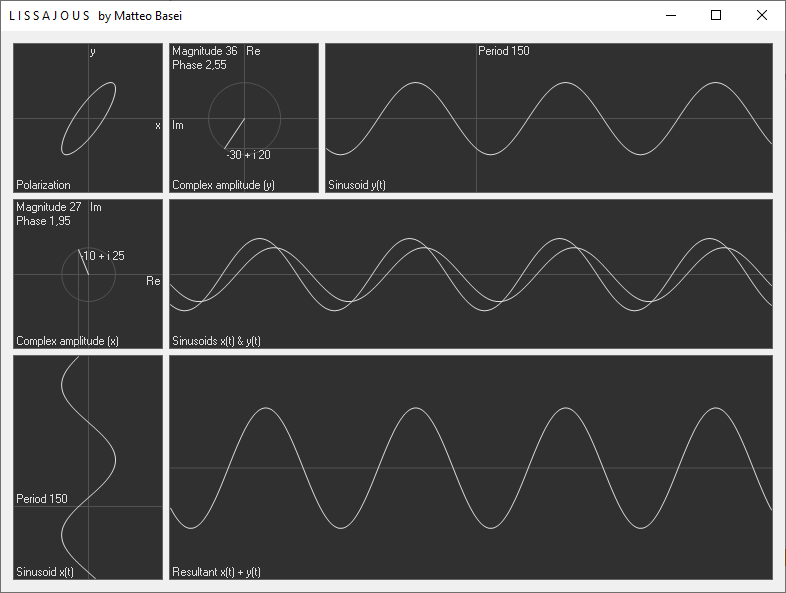Click 'Sinusoid y(t)' label
This screenshot has width=786, height=593.
[357, 185]
